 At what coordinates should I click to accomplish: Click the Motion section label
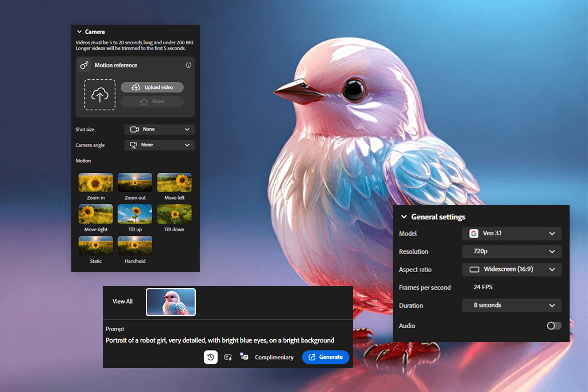[83, 161]
